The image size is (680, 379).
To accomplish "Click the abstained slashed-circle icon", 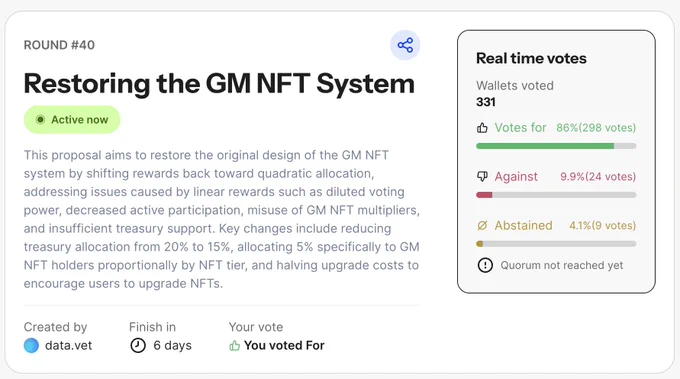I will click(482, 225).
